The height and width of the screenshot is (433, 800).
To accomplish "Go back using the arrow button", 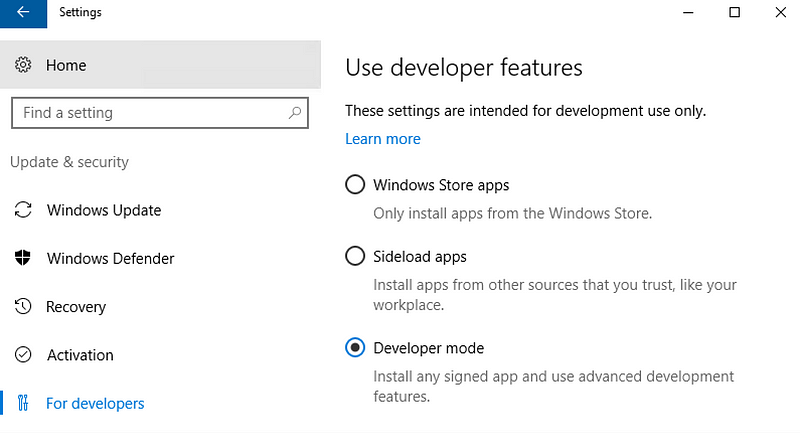I will (23, 12).
